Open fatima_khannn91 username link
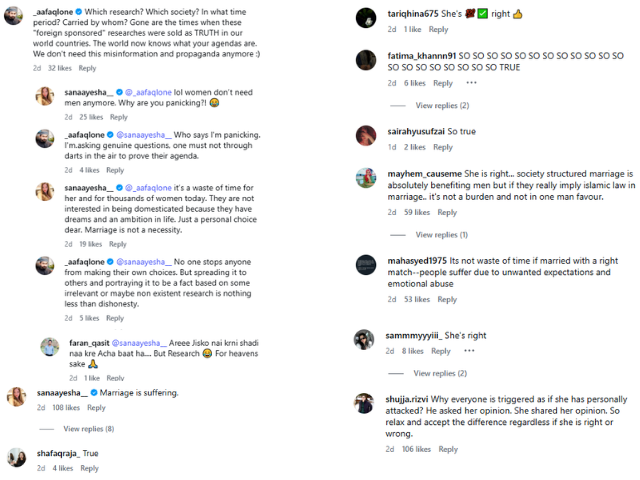The image size is (640, 480). tap(396, 53)
